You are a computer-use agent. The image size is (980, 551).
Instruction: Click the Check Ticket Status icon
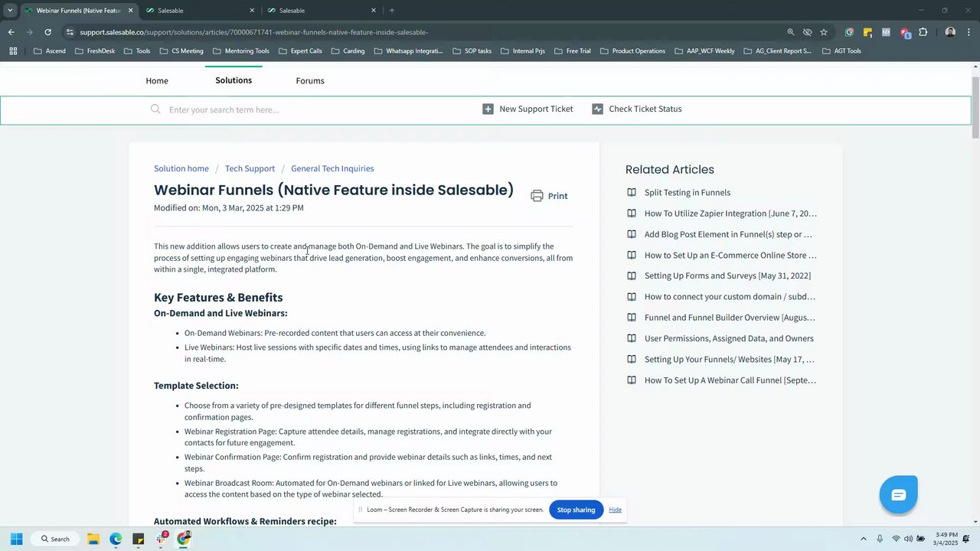click(x=597, y=109)
